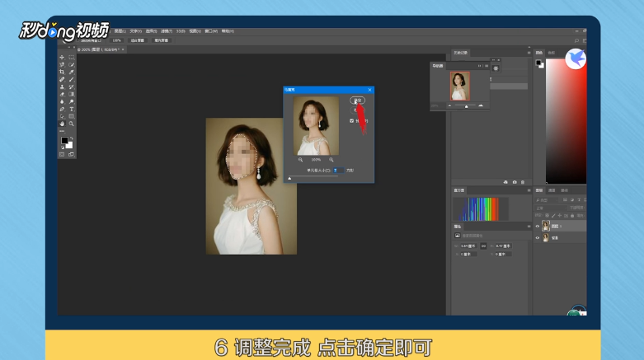Toggle lock position icon in Layers panel
The width and height of the screenshot is (644, 360).
[559, 216]
